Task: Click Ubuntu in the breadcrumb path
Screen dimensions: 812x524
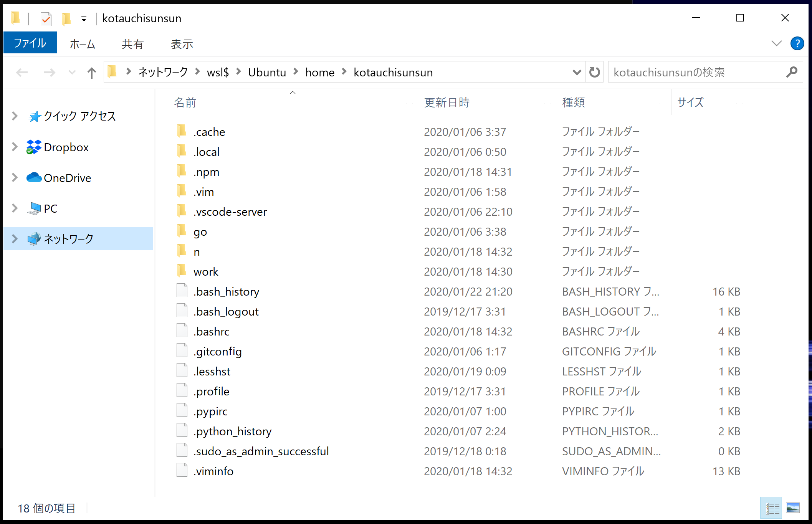Action: pos(267,73)
